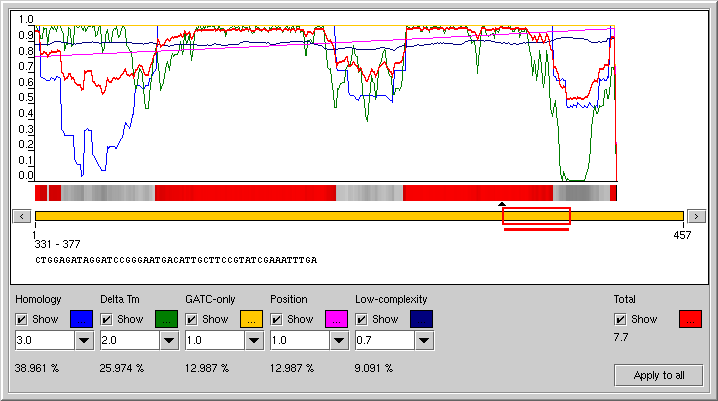This screenshot has height=401, width=718.
Task: Open the dark blue Low-complexity color picker
Action: point(421,319)
